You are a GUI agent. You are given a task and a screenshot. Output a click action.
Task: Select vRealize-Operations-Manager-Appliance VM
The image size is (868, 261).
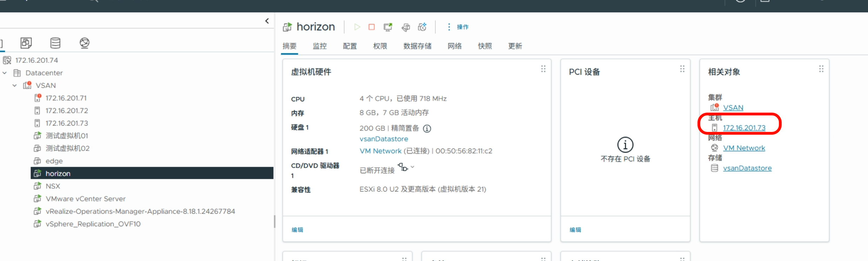click(x=140, y=212)
